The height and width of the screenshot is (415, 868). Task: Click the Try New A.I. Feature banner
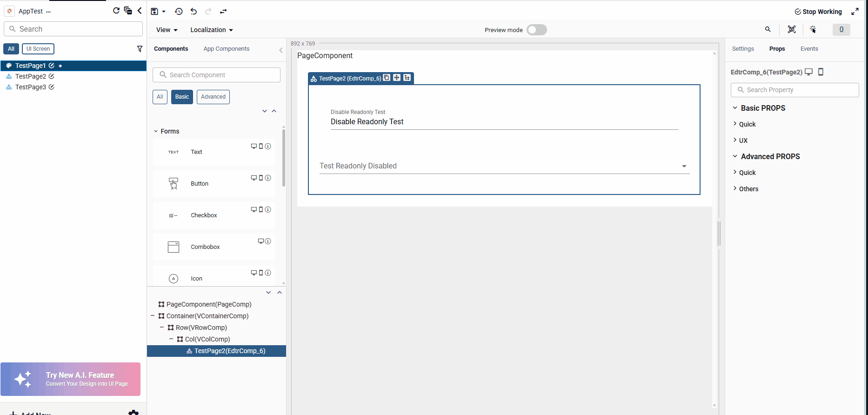[x=71, y=379]
